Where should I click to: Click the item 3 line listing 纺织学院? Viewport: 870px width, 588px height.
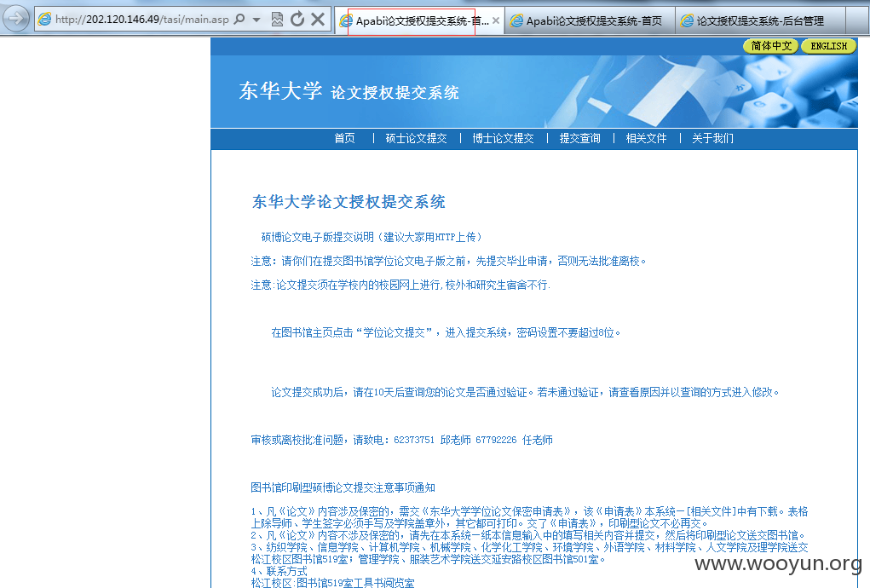(x=529, y=554)
